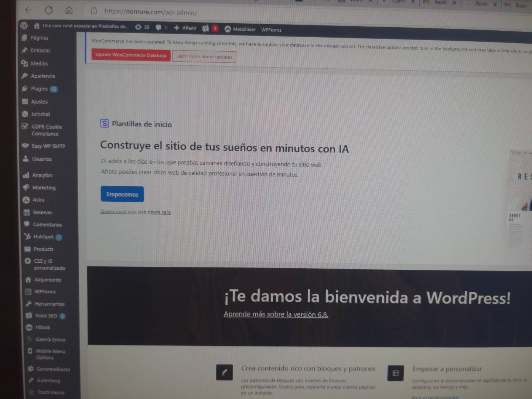Click the Ajustes settings icon

(x=25, y=101)
